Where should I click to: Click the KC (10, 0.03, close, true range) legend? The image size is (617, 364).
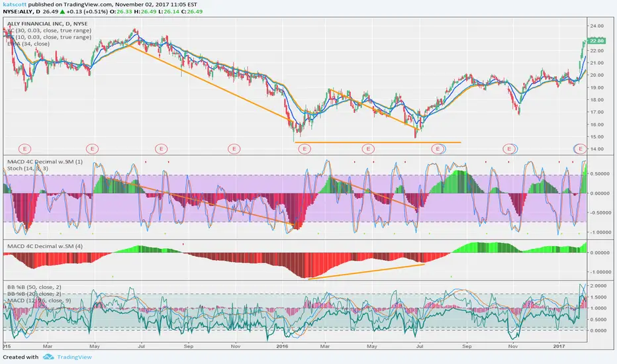(48, 37)
